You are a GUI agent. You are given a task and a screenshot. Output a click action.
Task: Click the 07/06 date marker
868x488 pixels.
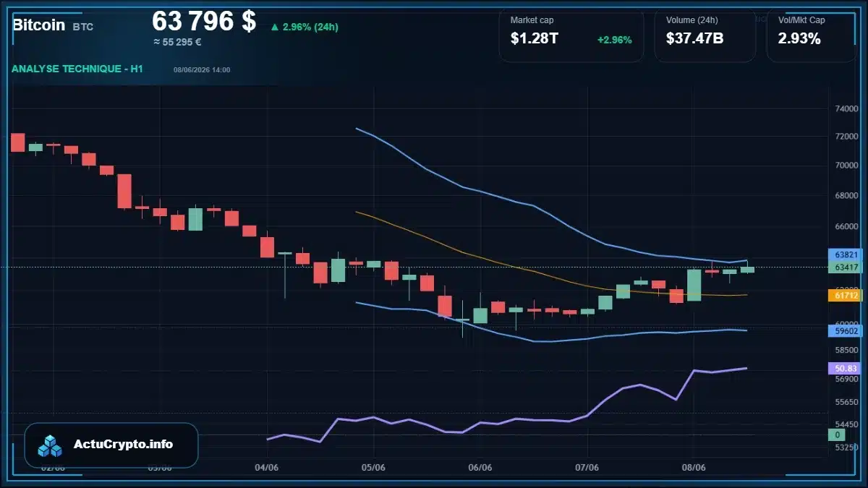[x=587, y=467]
